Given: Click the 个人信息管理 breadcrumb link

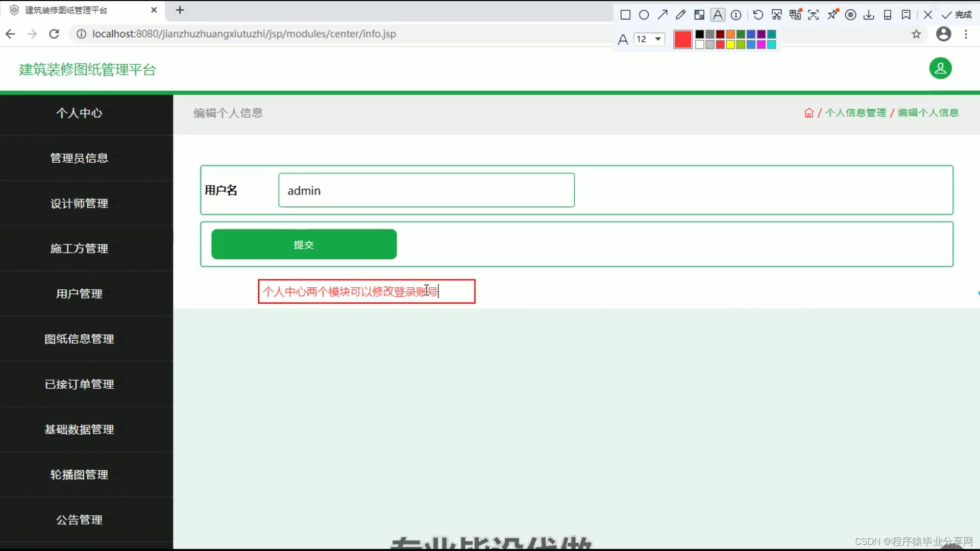Looking at the screenshot, I should [855, 113].
